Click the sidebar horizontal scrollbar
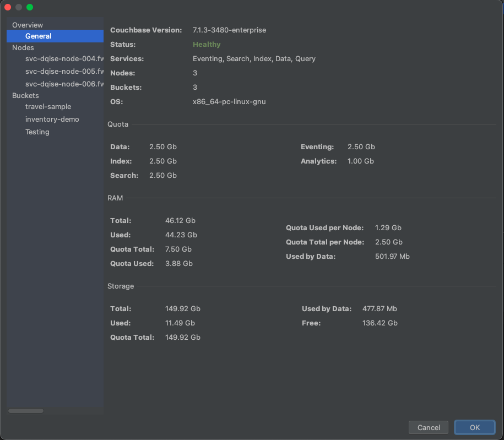The height and width of the screenshot is (440, 504). [26, 411]
